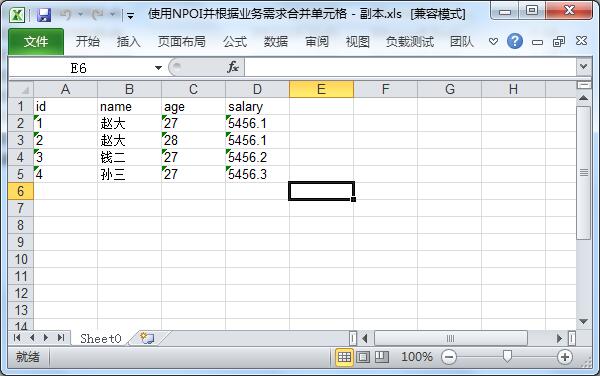Switch to Page Layout view in status bar
Viewport: 600px width, 376px height.
tap(363, 357)
